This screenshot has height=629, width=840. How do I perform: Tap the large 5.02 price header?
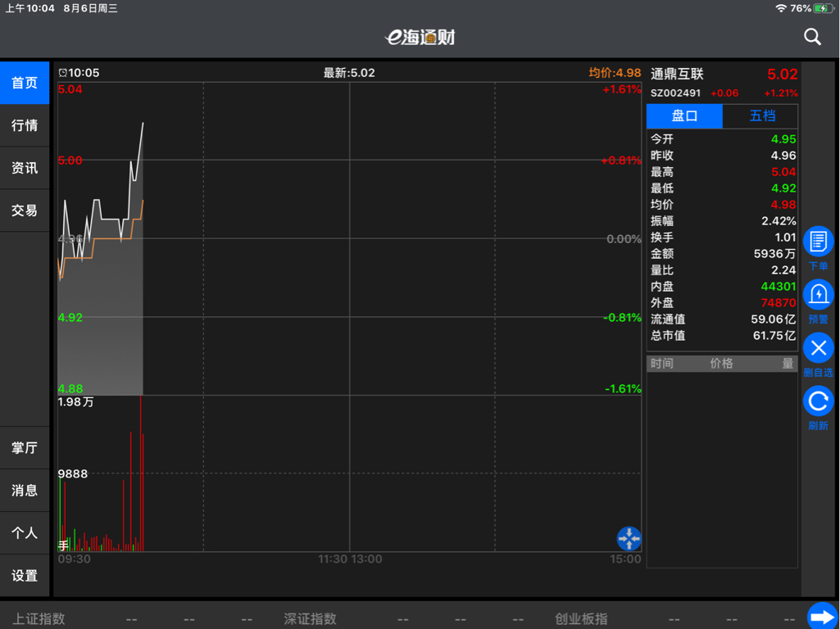[x=782, y=75]
